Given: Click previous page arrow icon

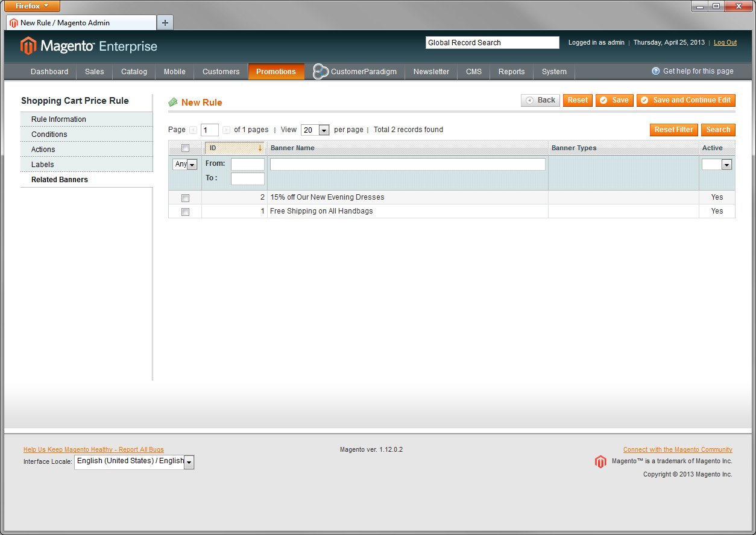Looking at the screenshot, I should click(193, 130).
